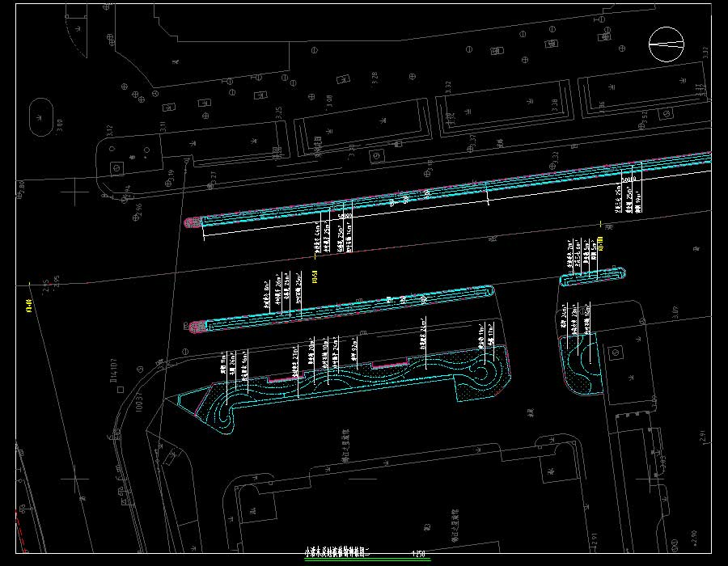Select the 3.00 elevation text near oval
The width and height of the screenshot is (728, 566).
point(59,125)
